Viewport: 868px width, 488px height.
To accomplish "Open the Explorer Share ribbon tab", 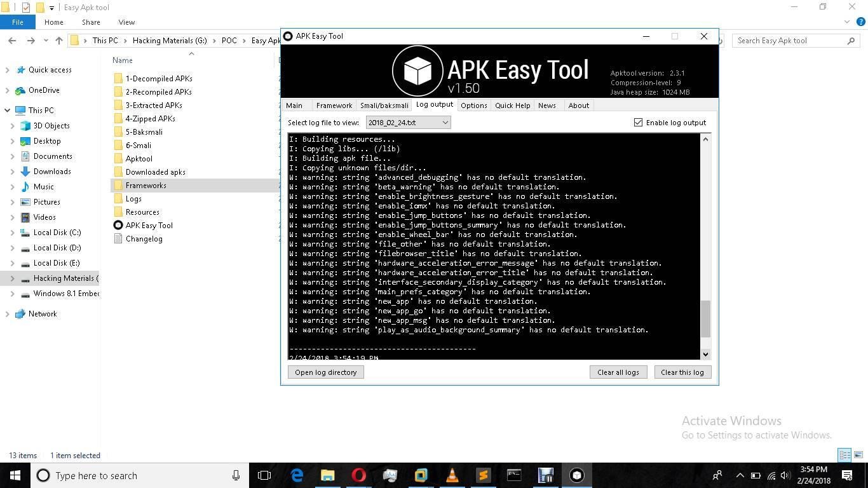I will click(x=91, y=22).
